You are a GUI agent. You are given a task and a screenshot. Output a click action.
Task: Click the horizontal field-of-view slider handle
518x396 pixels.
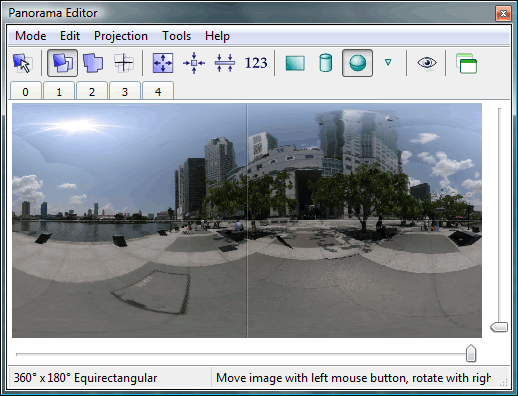(471, 353)
